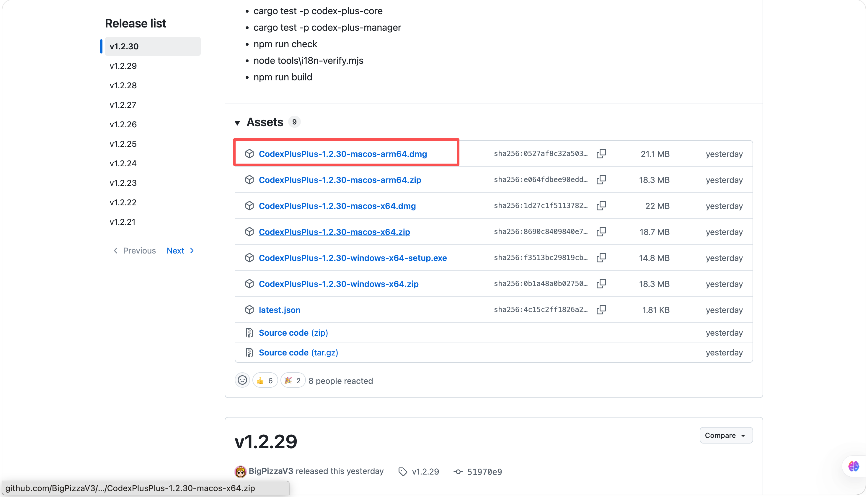Select v1.2.22 in Release list
Viewport: 868px width, 497px height.
pos(153,202)
